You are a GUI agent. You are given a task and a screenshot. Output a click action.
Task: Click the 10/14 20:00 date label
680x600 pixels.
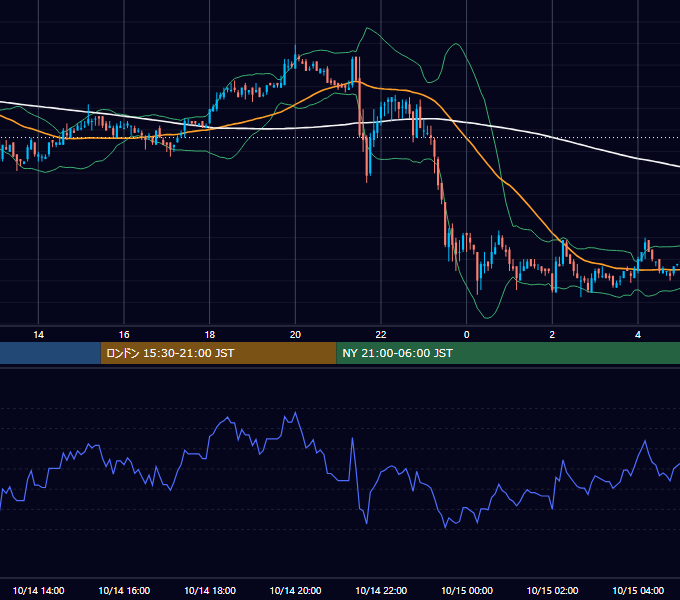pyautogui.click(x=295, y=590)
